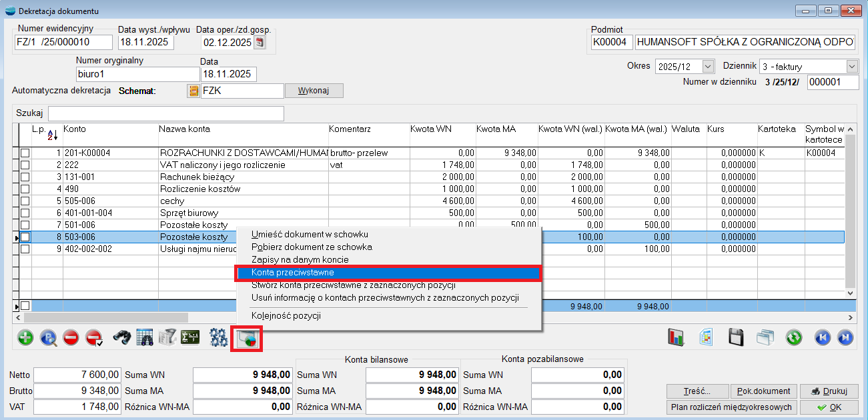Click the gears settings icon in toolbar

[218, 337]
